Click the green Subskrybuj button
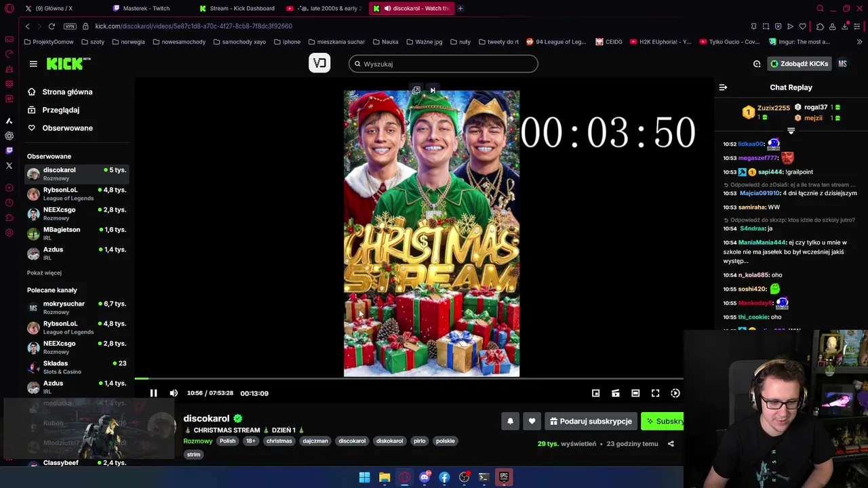This screenshot has width=868, height=488. 663,421
